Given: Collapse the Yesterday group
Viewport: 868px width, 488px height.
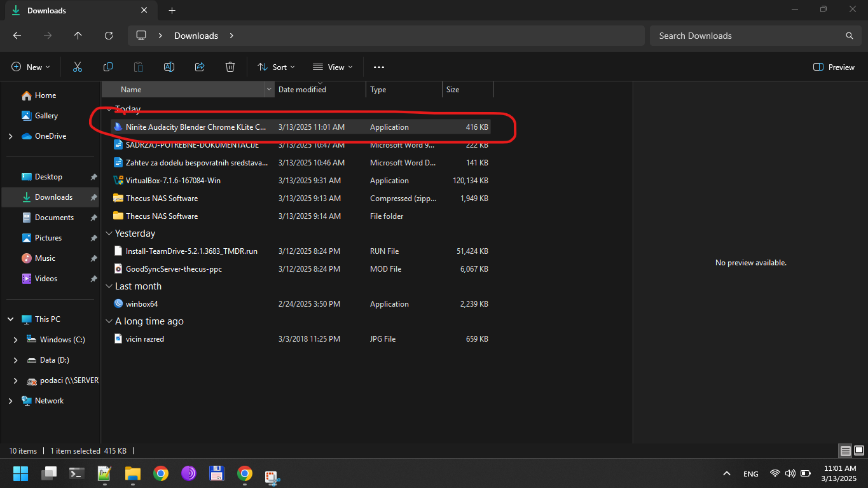Looking at the screenshot, I should 109,234.
